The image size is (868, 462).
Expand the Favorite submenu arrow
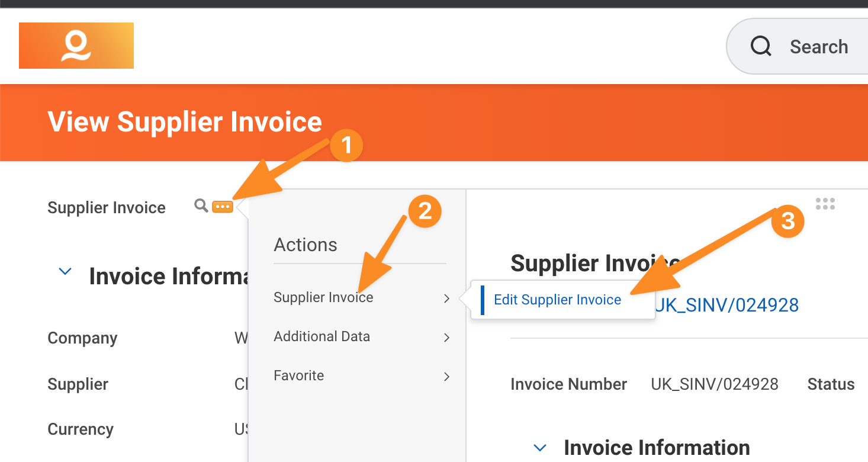pos(447,377)
